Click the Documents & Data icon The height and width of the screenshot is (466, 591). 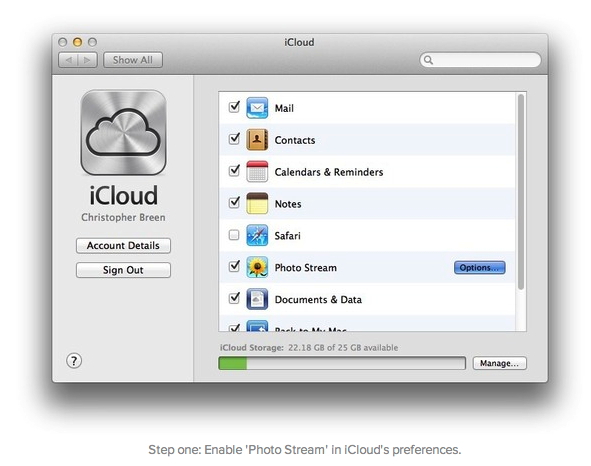(257, 299)
